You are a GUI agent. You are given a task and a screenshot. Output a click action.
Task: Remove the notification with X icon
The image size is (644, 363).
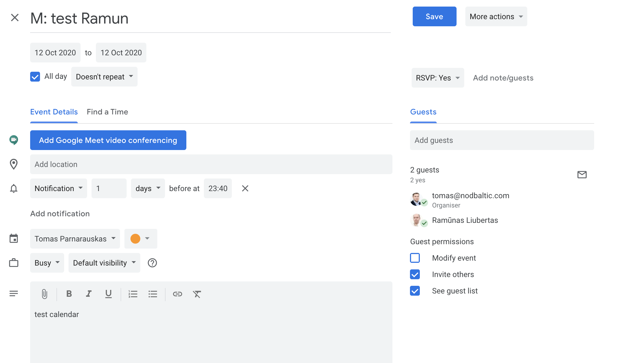click(x=245, y=188)
